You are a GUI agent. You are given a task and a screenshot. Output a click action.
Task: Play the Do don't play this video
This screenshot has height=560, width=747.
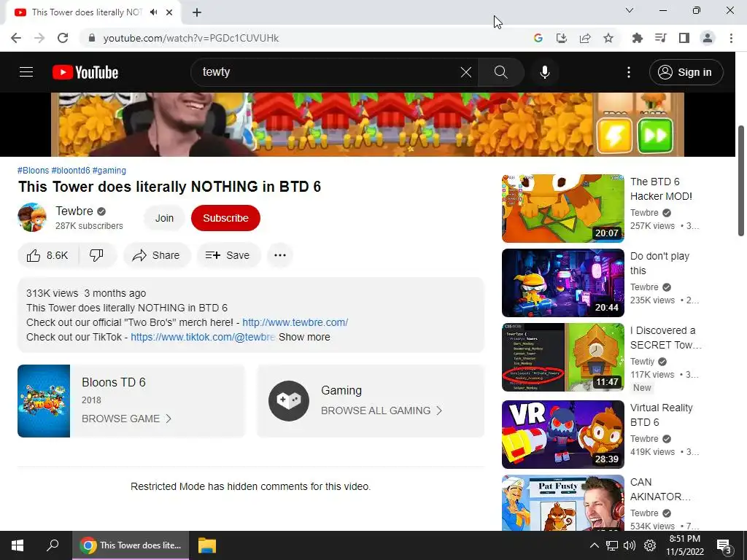(x=562, y=283)
